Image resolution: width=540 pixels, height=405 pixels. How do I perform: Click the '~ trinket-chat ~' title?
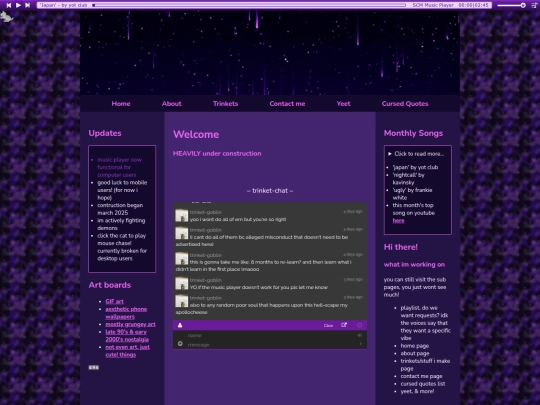click(270, 190)
